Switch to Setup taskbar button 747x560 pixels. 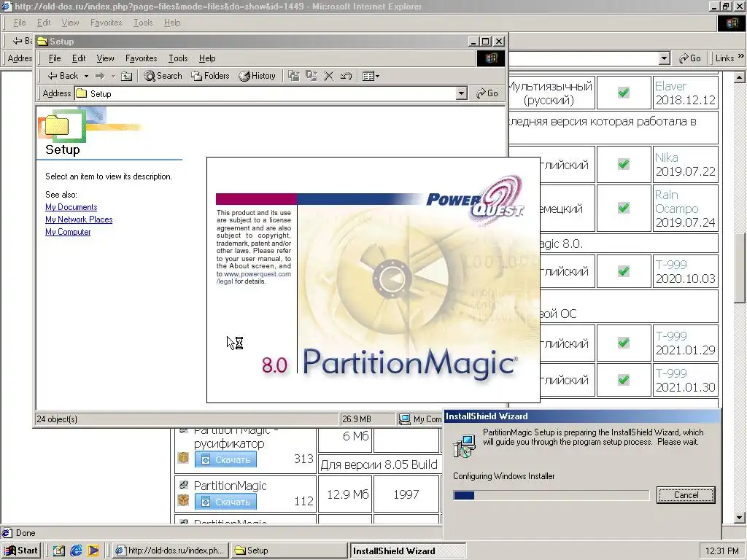pyautogui.click(x=289, y=551)
